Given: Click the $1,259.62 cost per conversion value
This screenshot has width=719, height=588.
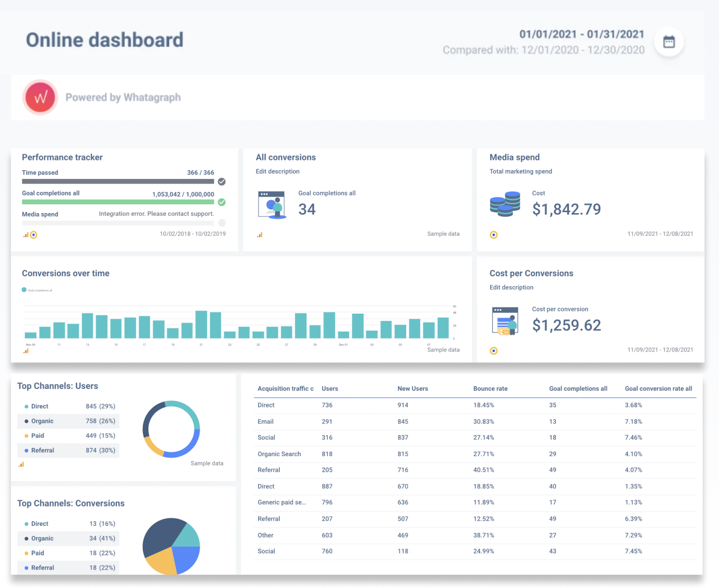Looking at the screenshot, I should click(x=566, y=325).
